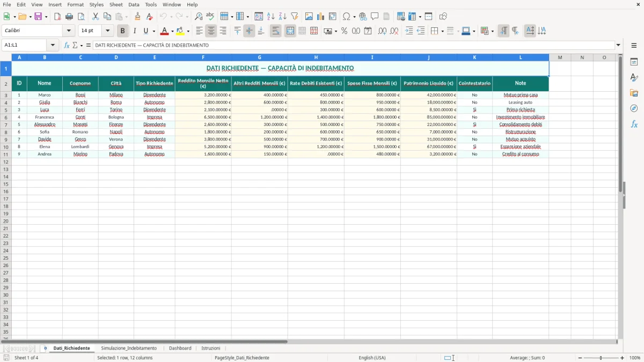Select row 6 header
Screen dimensions: 644x362
(5, 117)
